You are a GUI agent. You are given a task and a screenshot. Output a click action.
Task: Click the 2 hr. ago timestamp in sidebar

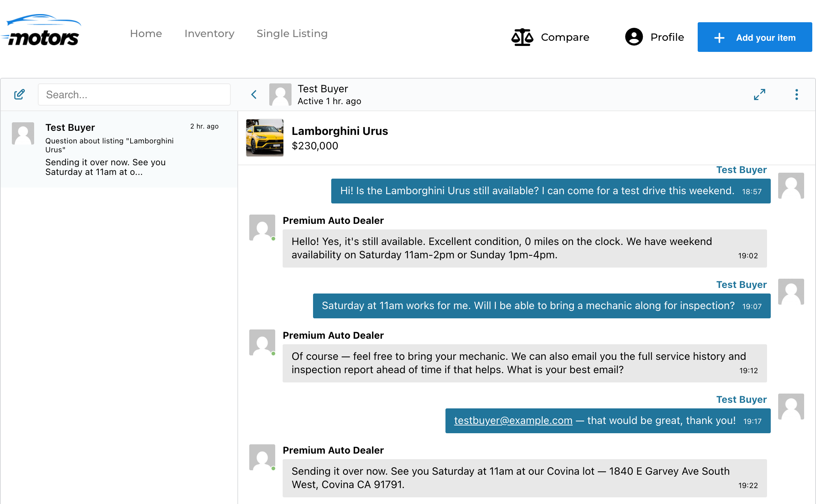(204, 126)
